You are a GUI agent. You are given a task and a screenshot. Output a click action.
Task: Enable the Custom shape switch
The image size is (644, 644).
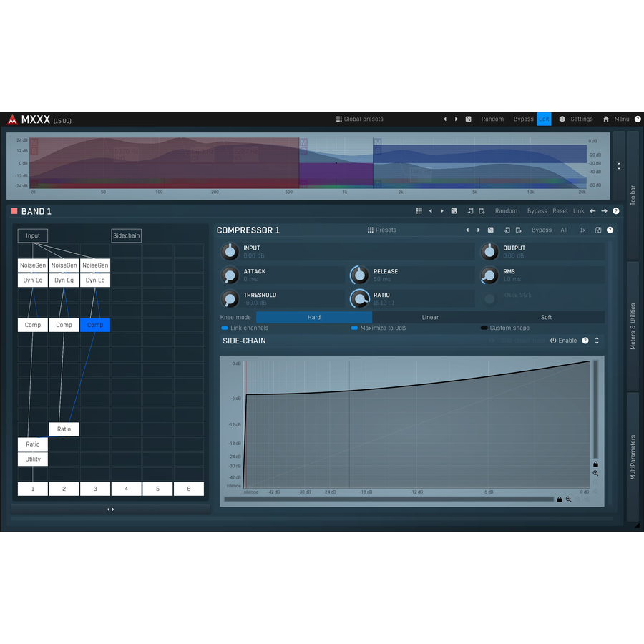484,328
